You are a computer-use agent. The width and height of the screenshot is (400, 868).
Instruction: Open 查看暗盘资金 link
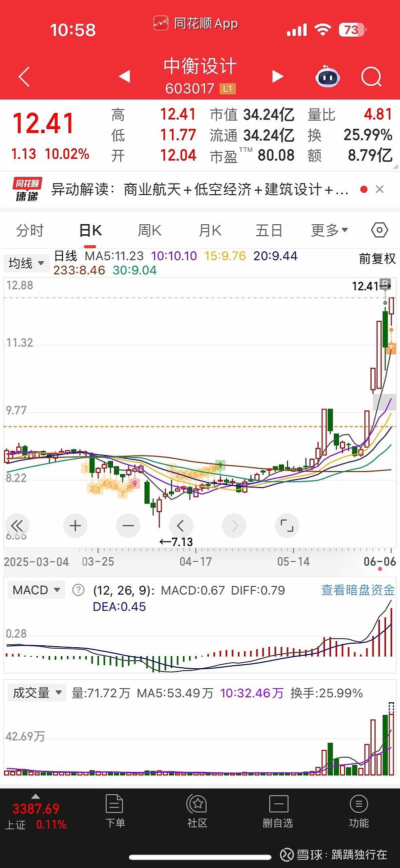pos(358,590)
